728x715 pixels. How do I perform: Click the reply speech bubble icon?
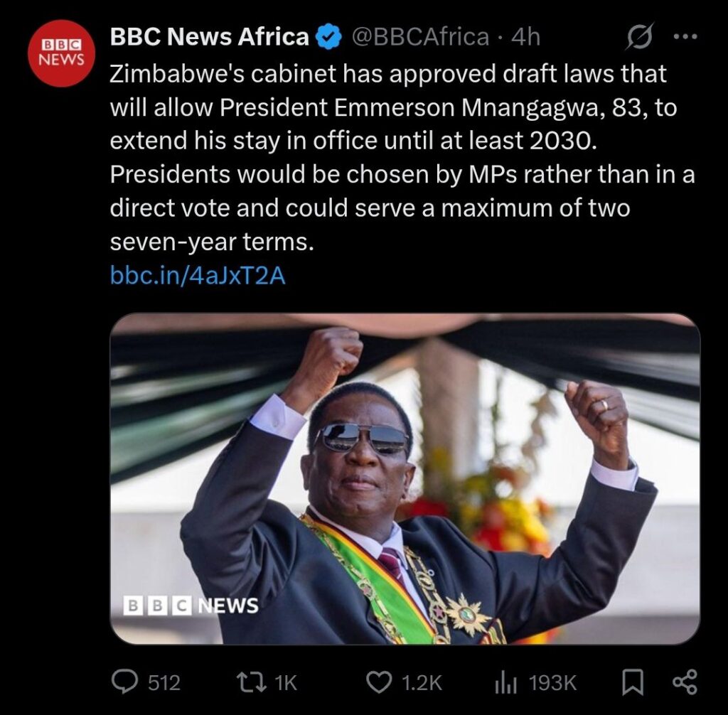coord(126,682)
